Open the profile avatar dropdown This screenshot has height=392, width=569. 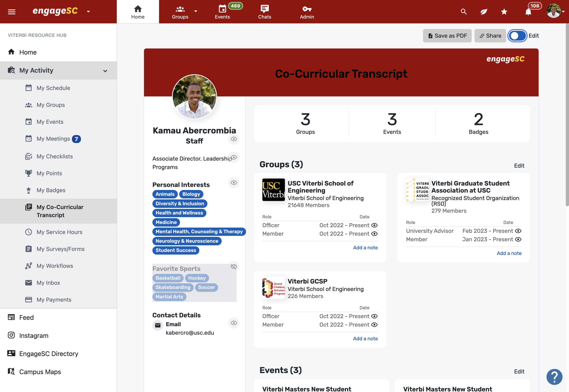click(x=555, y=11)
